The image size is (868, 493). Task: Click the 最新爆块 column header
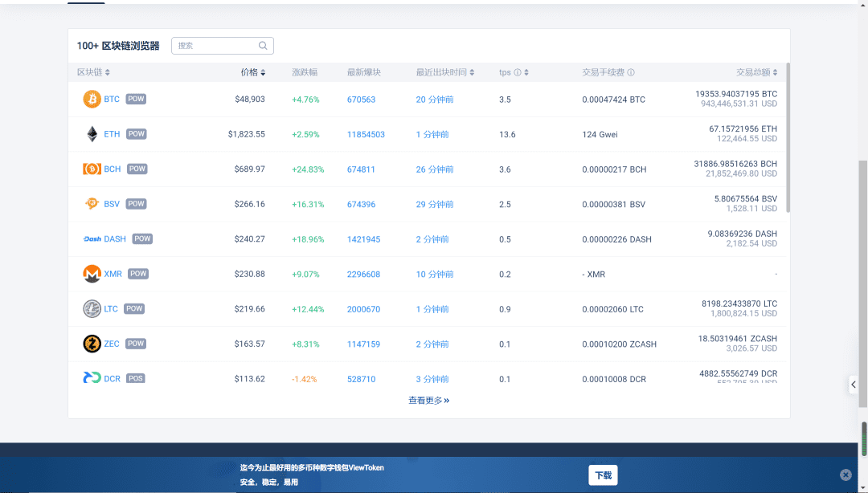coord(364,72)
